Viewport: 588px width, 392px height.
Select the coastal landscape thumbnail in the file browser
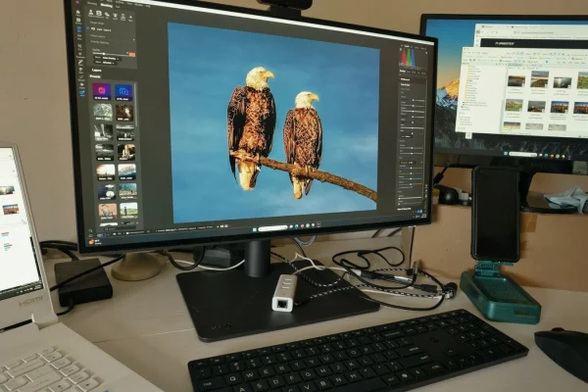[539, 79]
